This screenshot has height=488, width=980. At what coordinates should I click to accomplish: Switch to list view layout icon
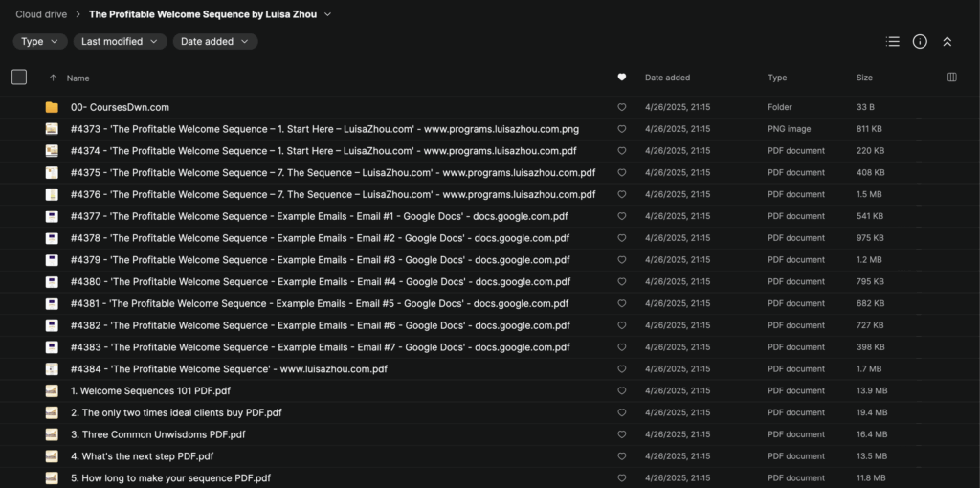pos(892,41)
